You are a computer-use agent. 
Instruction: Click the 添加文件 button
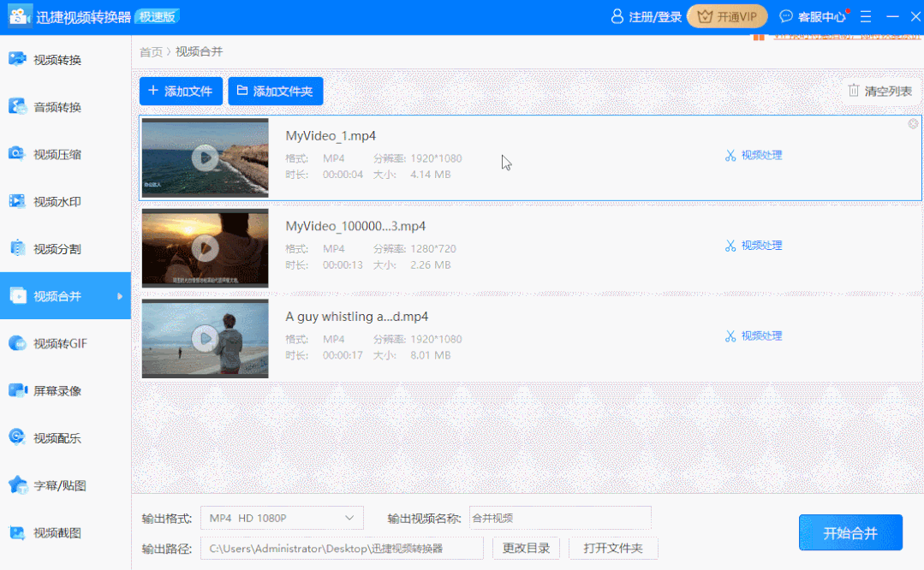181,91
